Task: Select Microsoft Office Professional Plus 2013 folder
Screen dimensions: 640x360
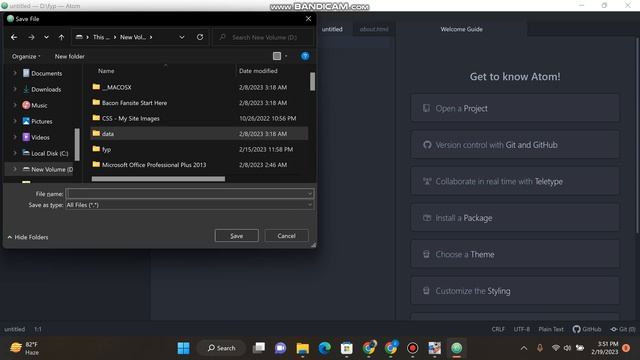Action: (199, 164)
